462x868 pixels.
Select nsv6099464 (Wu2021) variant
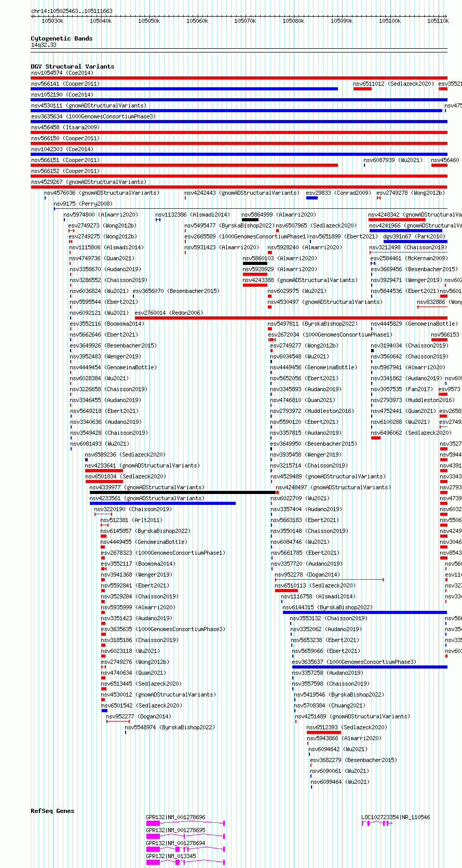pos(340,782)
